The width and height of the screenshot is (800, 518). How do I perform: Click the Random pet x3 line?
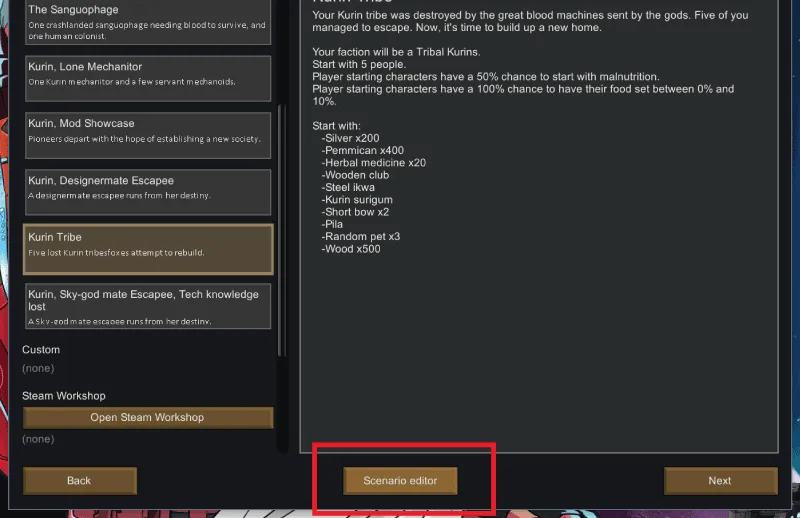pos(361,236)
